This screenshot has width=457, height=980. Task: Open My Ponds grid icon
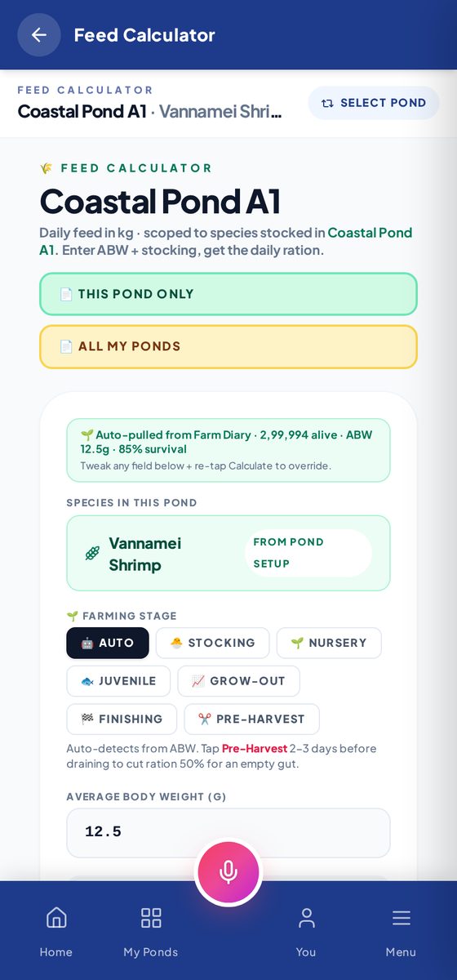151,918
